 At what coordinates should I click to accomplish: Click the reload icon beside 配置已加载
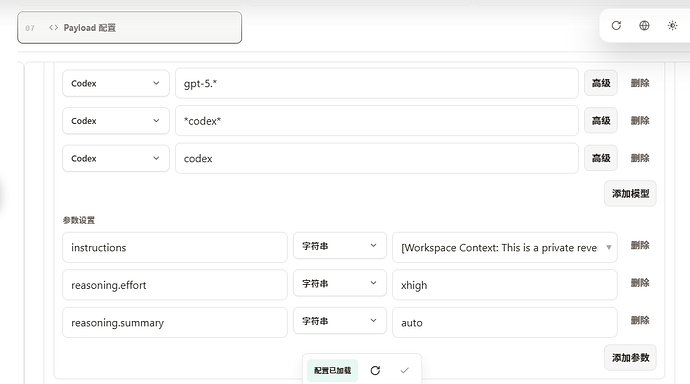375,370
